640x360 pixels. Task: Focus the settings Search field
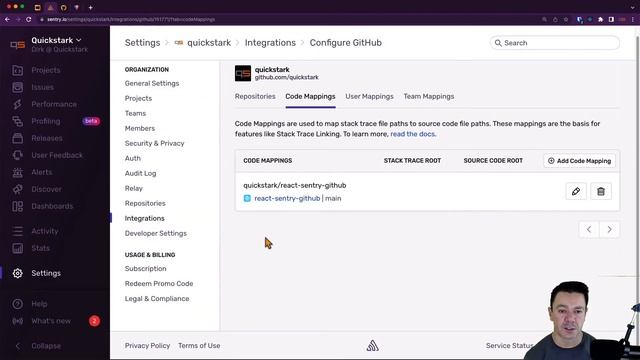click(555, 43)
